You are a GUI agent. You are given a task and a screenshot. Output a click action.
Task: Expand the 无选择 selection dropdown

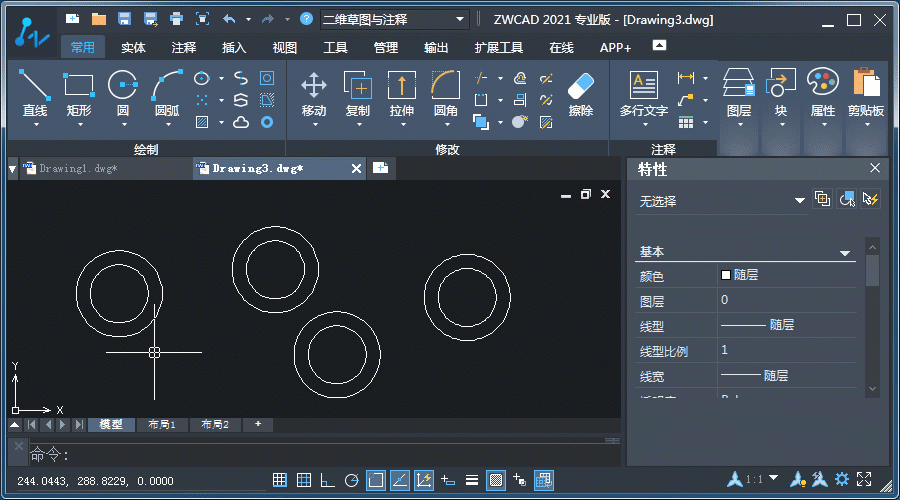pyautogui.click(x=799, y=201)
